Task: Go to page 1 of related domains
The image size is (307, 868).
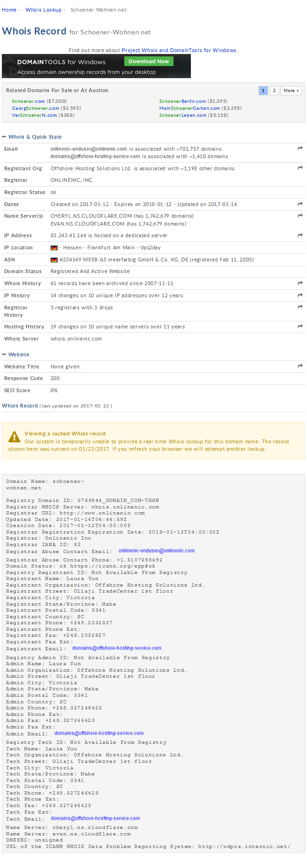Action: (263, 91)
